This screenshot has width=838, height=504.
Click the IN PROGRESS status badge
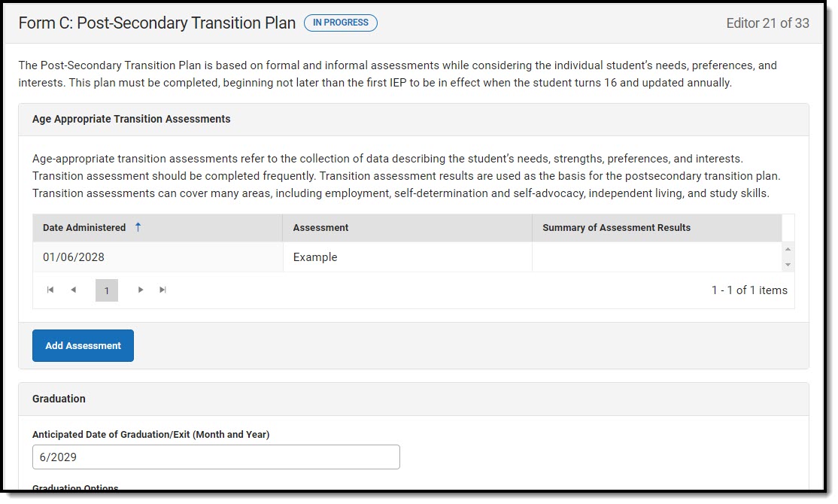click(341, 23)
